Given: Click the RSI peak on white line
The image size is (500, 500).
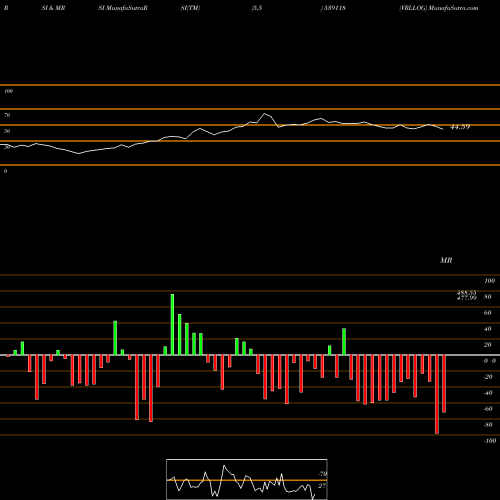Looking at the screenshot, I should (265, 114).
